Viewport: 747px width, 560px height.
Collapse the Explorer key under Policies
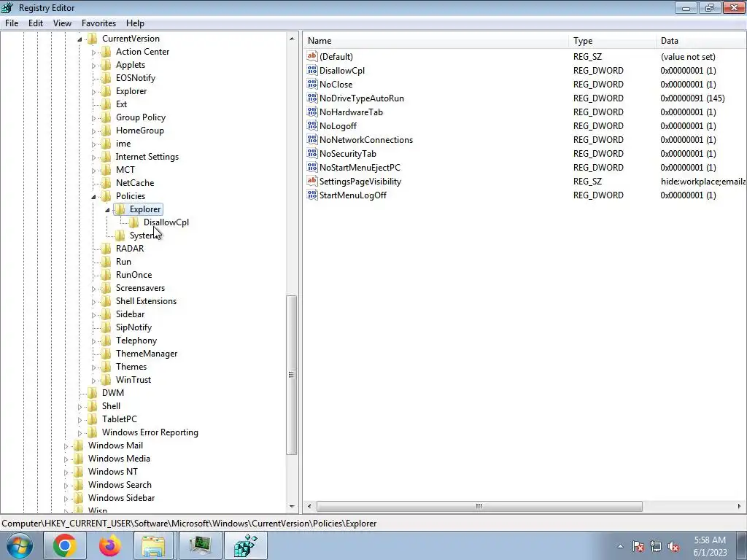click(x=107, y=209)
